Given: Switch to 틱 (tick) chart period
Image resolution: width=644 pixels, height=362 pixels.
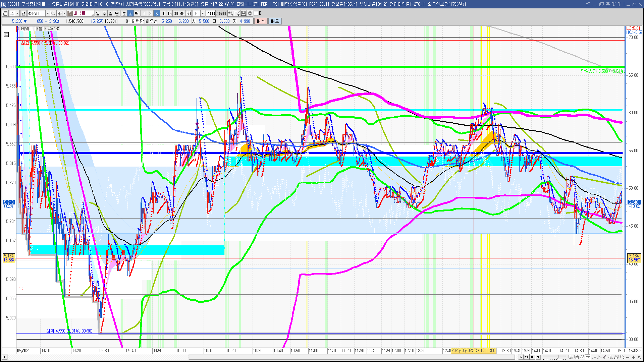Looking at the screenshot, I should [x=137, y=13].
